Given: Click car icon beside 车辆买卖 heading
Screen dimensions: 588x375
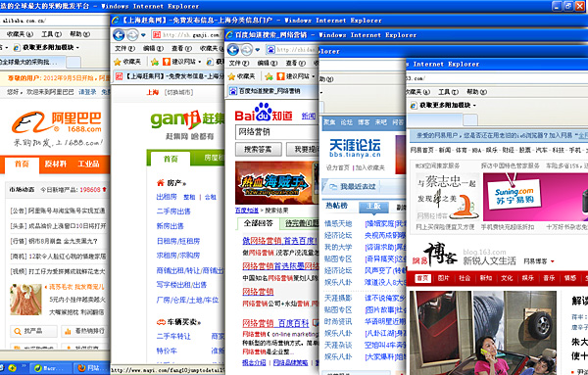Looking at the screenshot, I should pos(161,322).
